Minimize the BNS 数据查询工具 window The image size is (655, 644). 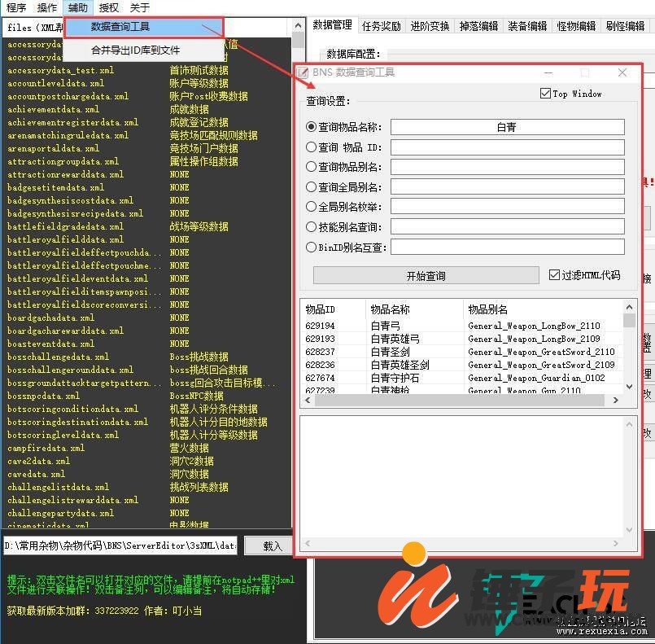[548, 72]
